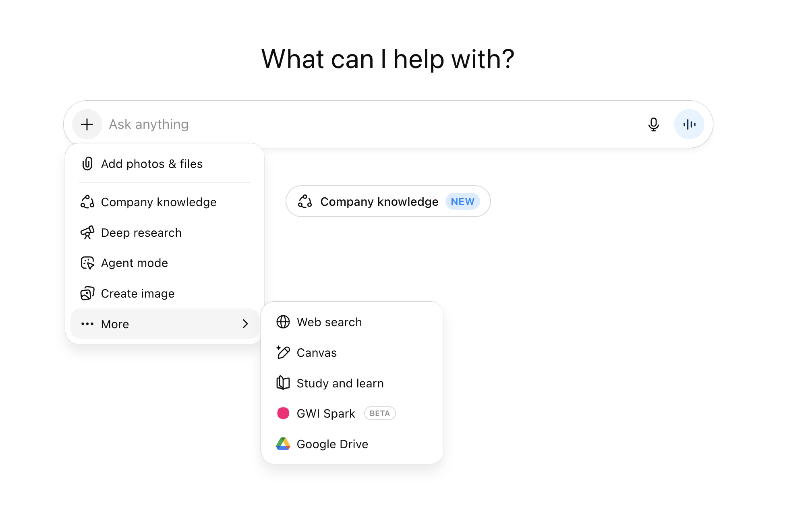812x505 pixels.
Task: Select Google Drive from the More submenu
Action: click(x=332, y=444)
